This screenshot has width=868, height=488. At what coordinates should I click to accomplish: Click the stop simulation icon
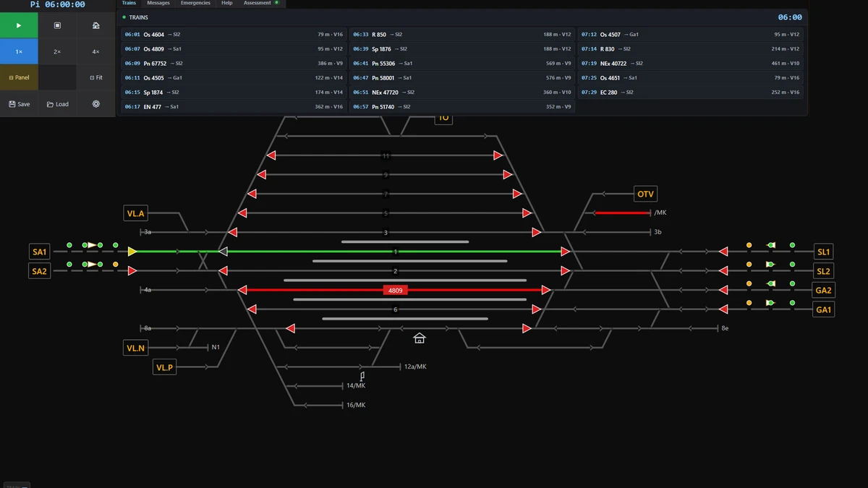(57, 25)
